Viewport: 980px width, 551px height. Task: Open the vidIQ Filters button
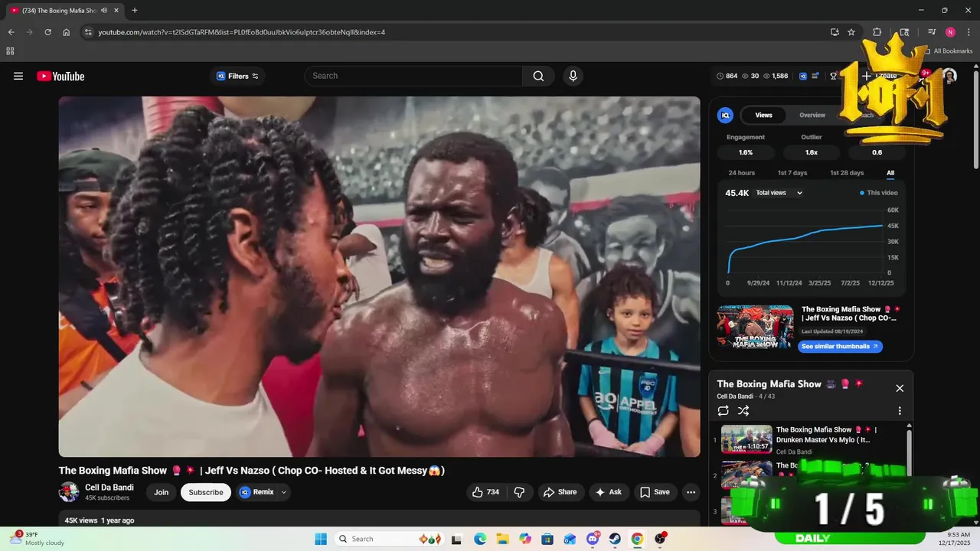[237, 76]
